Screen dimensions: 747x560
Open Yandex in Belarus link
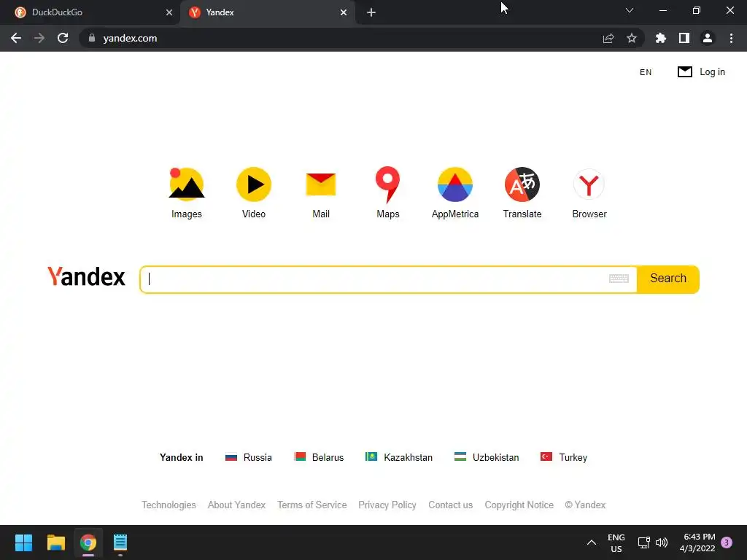[319, 457]
